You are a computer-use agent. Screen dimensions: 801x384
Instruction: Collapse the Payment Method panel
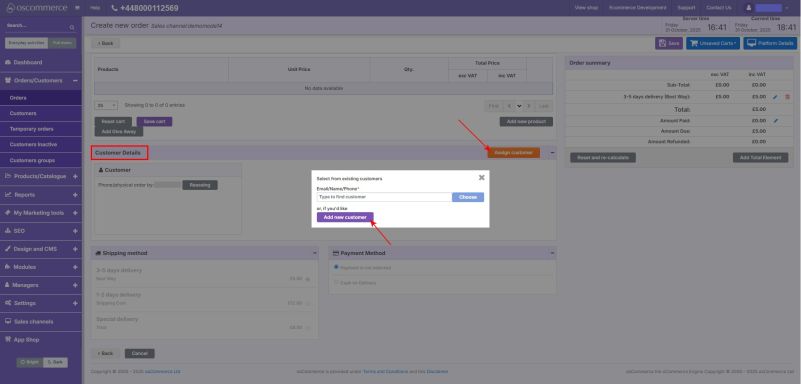click(x=552, y=253)
